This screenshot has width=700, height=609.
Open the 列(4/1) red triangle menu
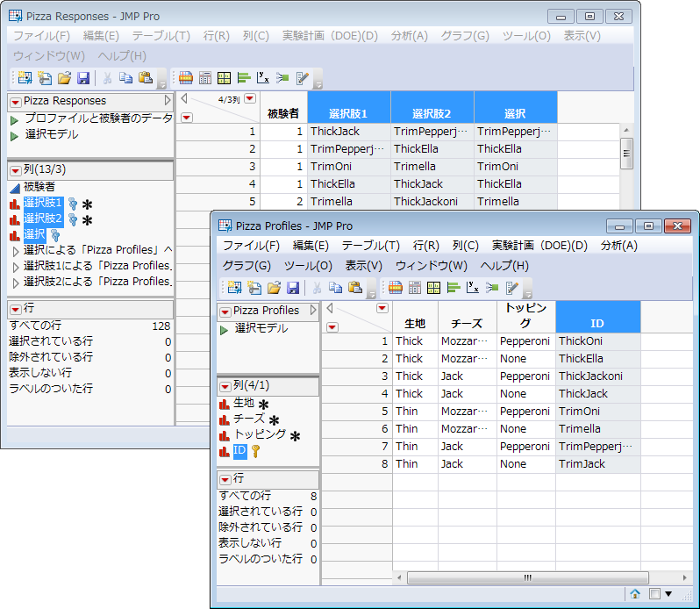225,386
